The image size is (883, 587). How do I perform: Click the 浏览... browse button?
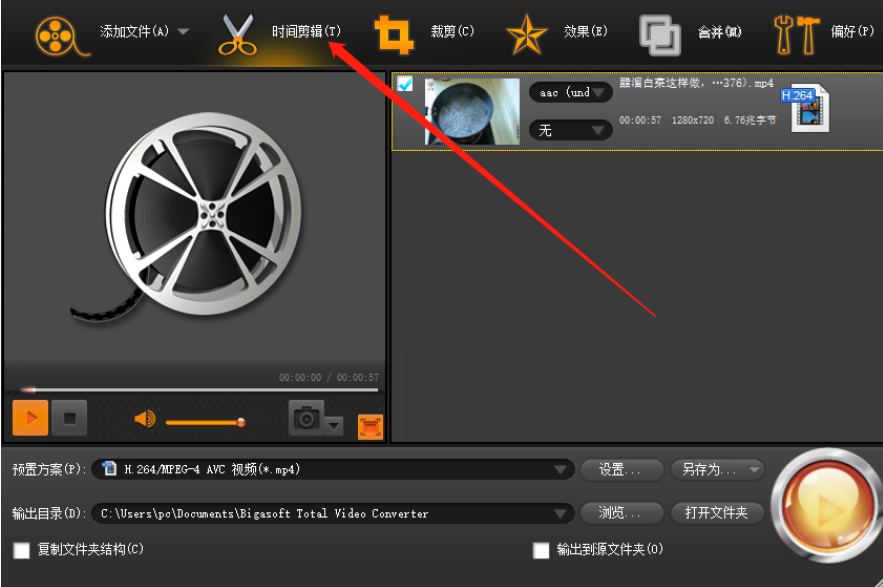622,513
